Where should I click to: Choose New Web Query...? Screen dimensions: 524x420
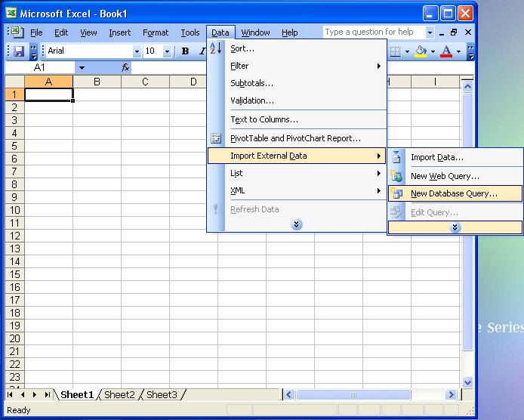[455, 176]
